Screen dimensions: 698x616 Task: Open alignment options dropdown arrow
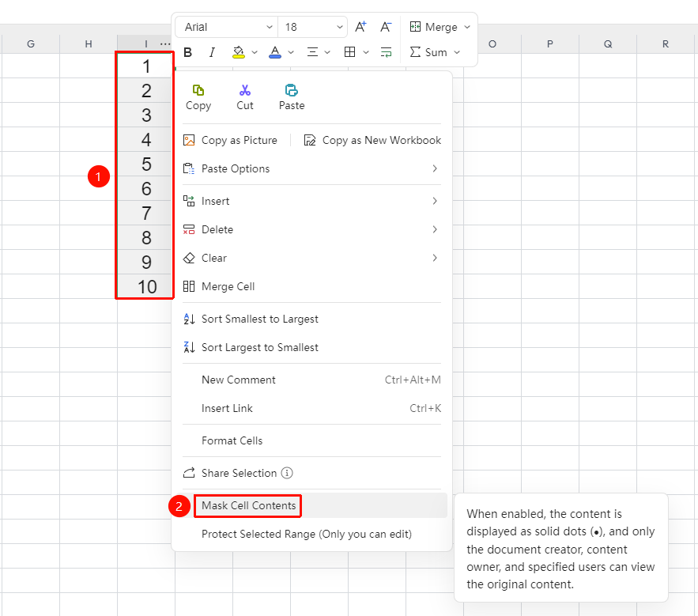tap(327, 52)
